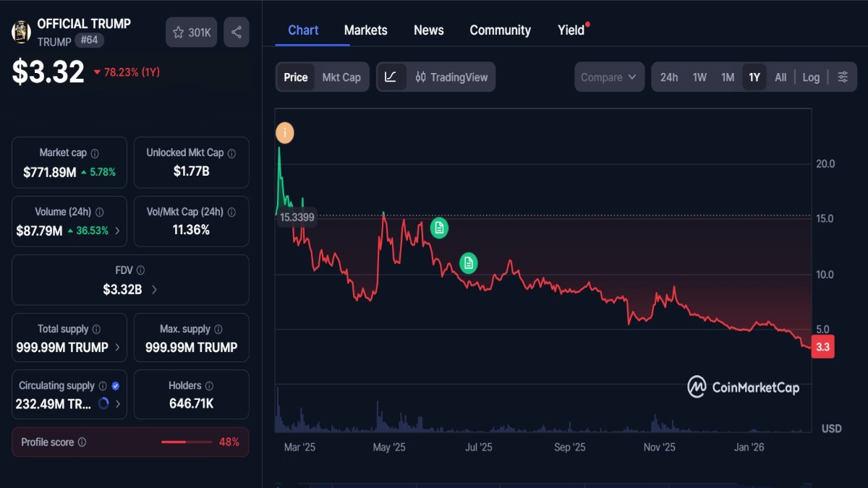This screenshot has height=488, width=868.
Task: Open the Compare dropdown
Action: tap(609, 77)
